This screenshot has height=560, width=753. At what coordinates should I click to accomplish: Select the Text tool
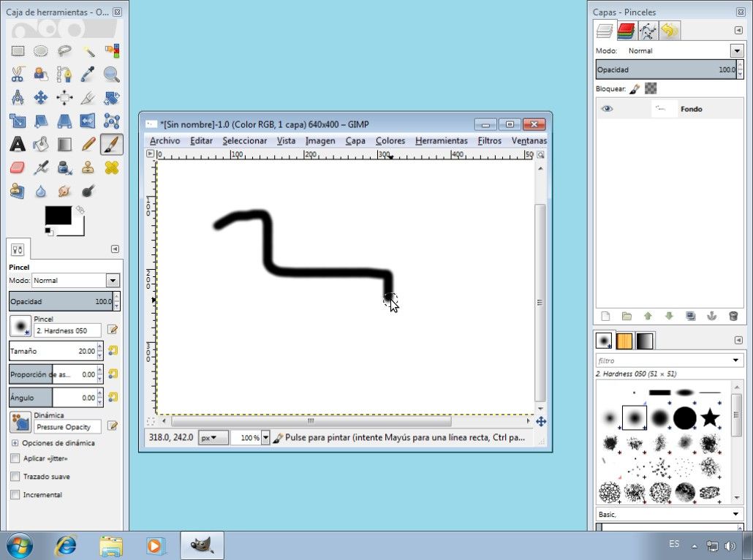click(x=18, y=144)
